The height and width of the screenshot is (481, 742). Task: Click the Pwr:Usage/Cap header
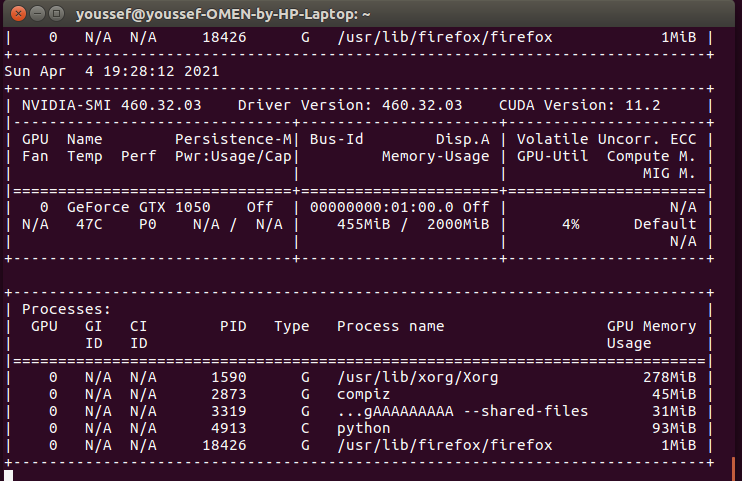(234, 156)
